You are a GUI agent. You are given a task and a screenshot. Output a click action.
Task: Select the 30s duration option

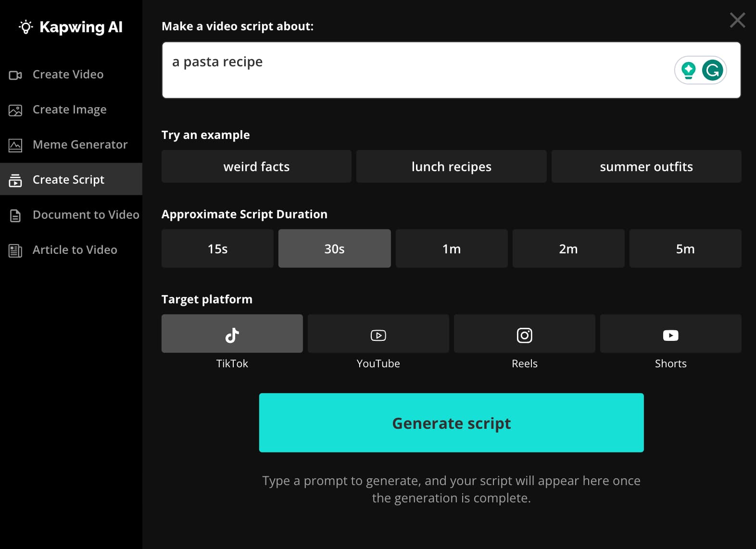coord(334,249)
